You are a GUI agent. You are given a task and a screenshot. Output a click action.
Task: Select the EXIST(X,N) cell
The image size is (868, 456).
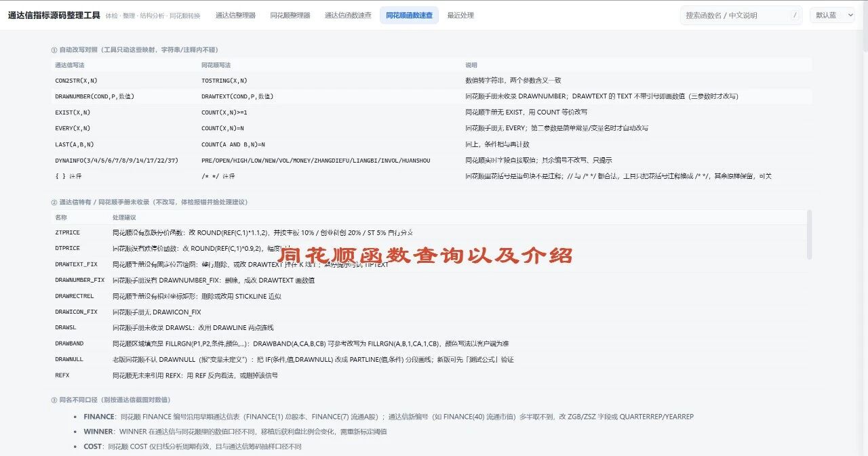[x=73, y=112]
